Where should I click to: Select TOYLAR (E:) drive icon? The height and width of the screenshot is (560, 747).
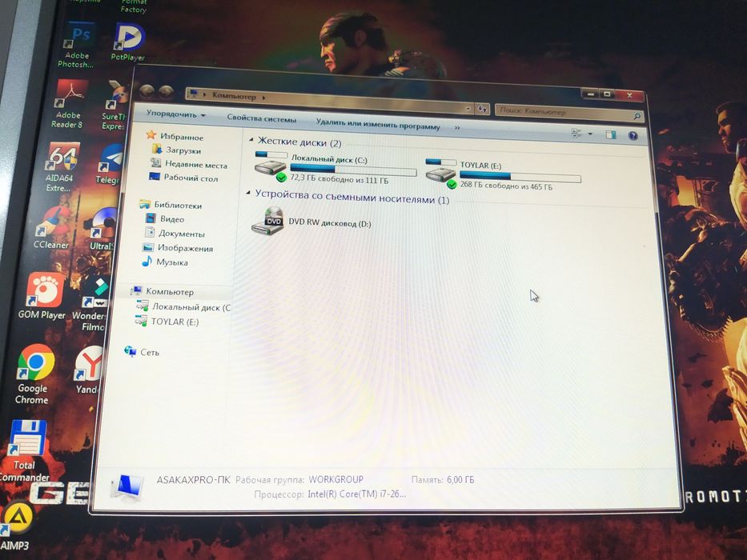440,174
